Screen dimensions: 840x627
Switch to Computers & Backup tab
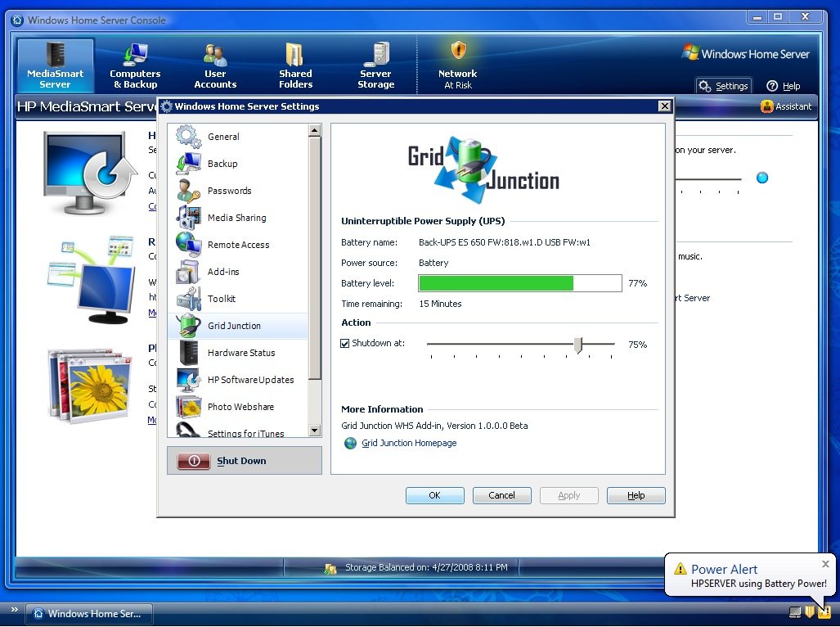coord(135,65)
